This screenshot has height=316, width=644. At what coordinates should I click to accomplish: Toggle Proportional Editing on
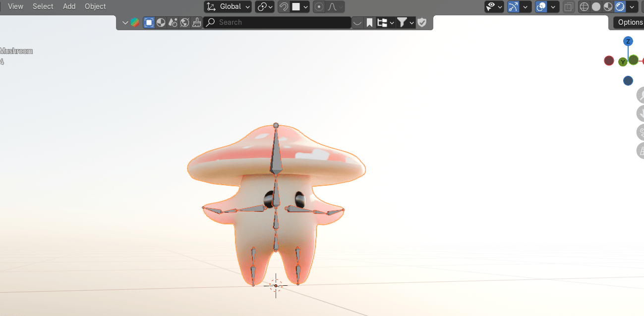coord(319,6)
